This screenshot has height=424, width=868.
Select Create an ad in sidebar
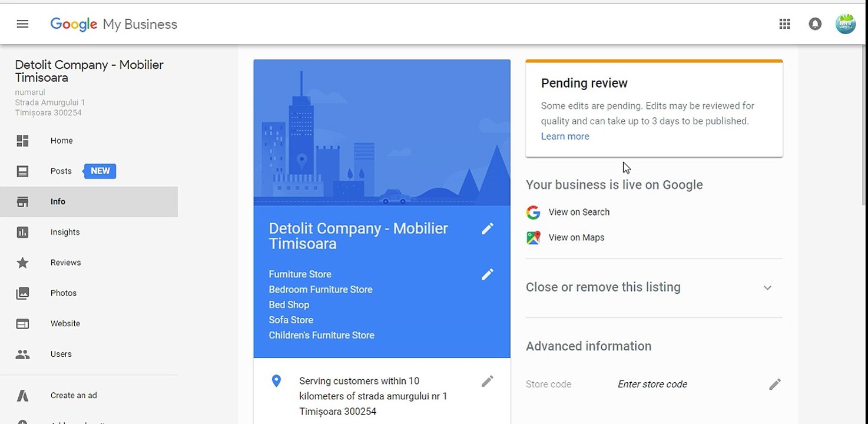74,396
